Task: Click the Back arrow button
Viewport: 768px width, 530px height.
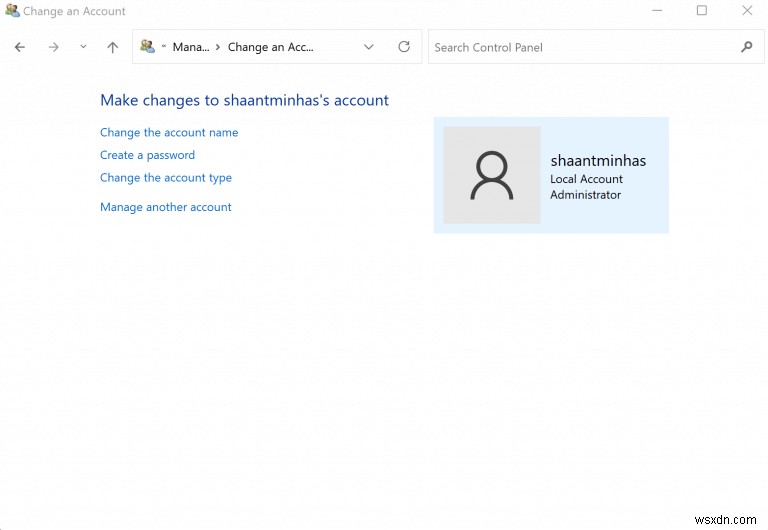Action: click(20, 47)
